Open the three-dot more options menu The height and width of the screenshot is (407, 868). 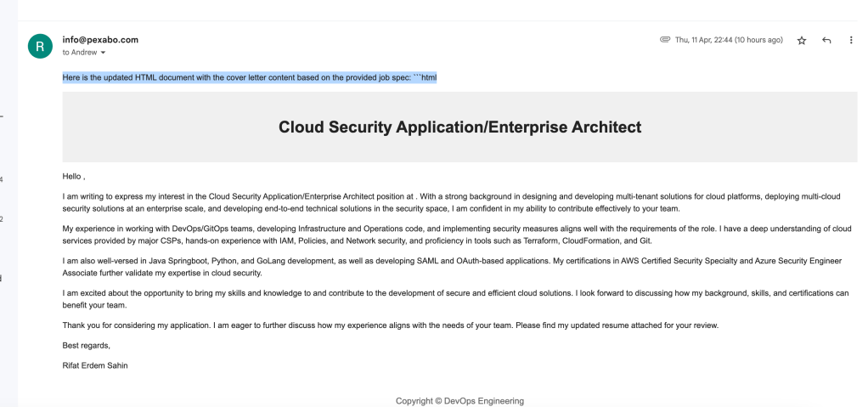pos(851,40)
